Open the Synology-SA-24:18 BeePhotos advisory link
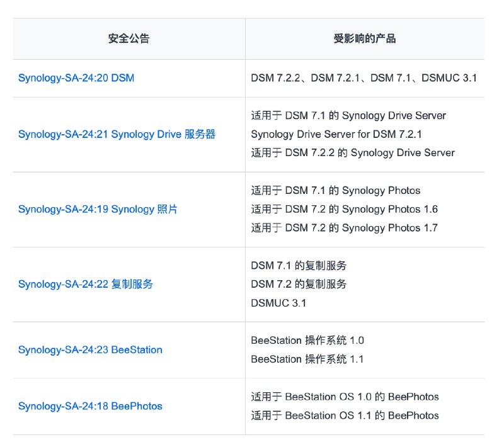504x447 pixels. [x=90, y=407]
